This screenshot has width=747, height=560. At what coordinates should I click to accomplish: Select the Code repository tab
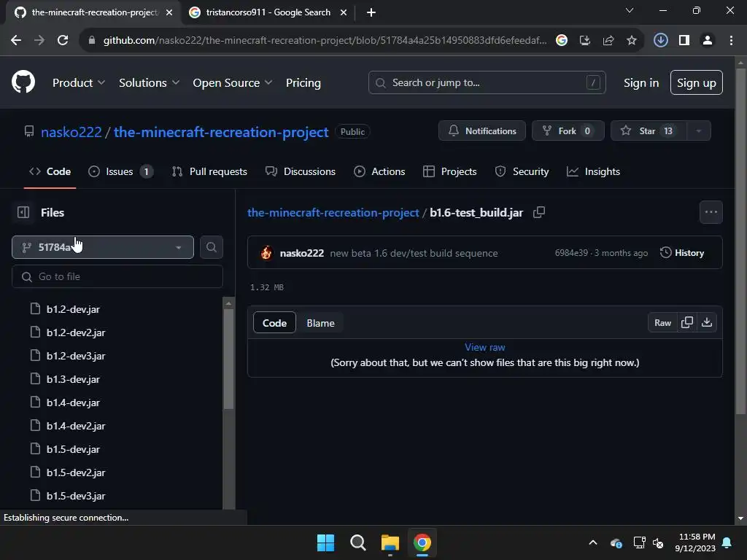coord(50,171)
